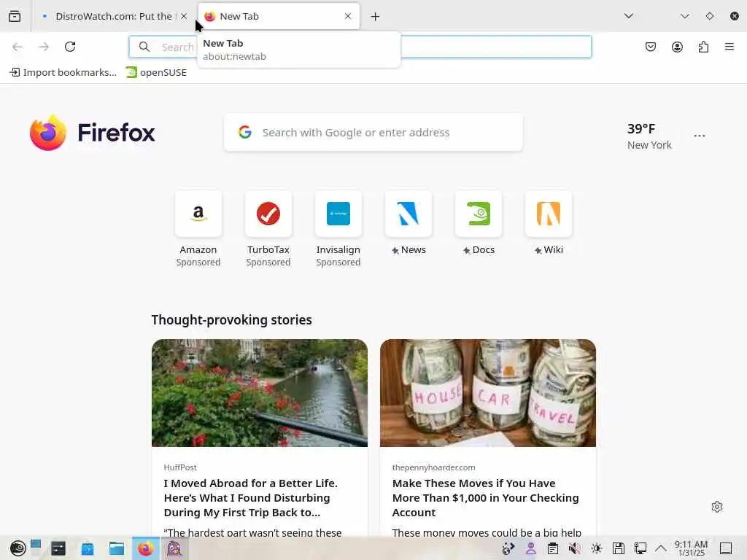Open the Firefox account menu
The height and width of the screenshot is (560, 747).
click(x=677, y=47)
